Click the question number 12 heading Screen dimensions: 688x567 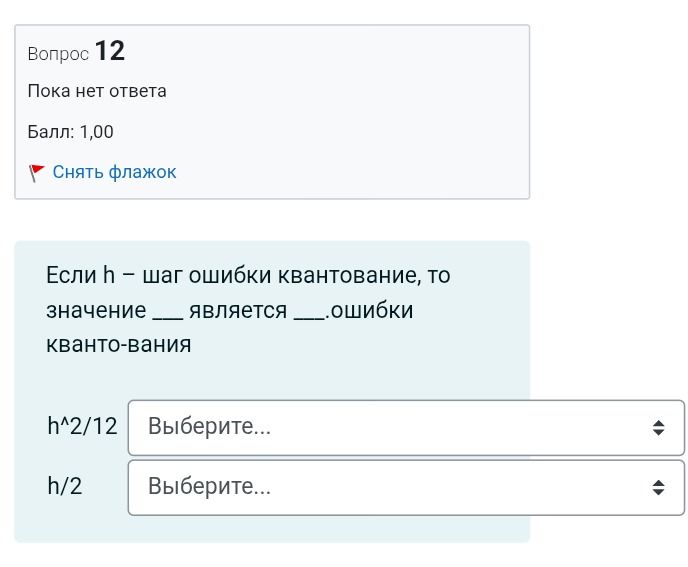(x=110, y=51)
